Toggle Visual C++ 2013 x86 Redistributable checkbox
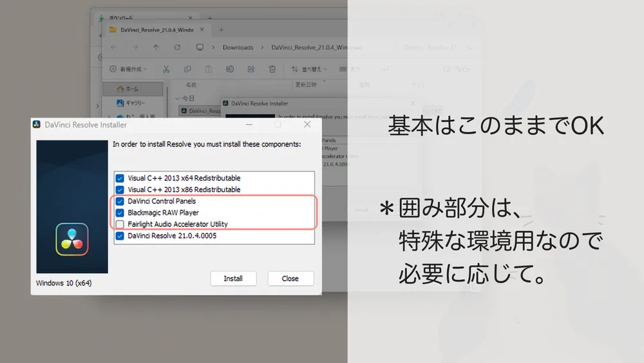This screenshot has height=363, width=644. click(120, 190)
